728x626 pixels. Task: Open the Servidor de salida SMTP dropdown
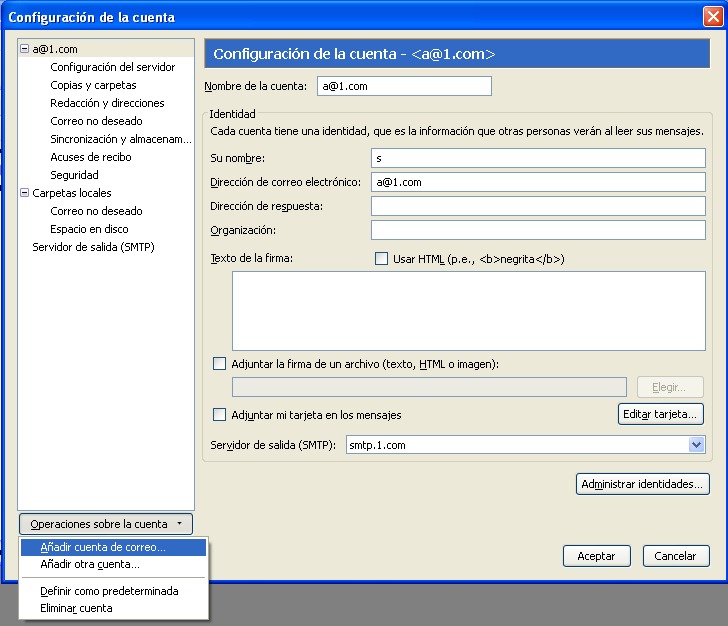coord(697,445)
